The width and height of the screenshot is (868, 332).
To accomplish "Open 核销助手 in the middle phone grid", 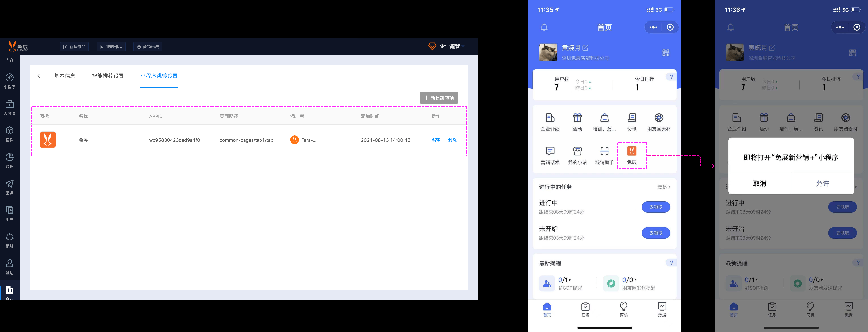I will [604, 155].
